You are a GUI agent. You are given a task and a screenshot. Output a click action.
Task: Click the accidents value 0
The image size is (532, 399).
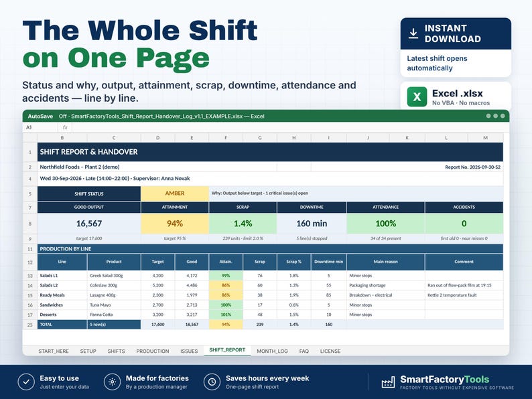coord(464,224)
